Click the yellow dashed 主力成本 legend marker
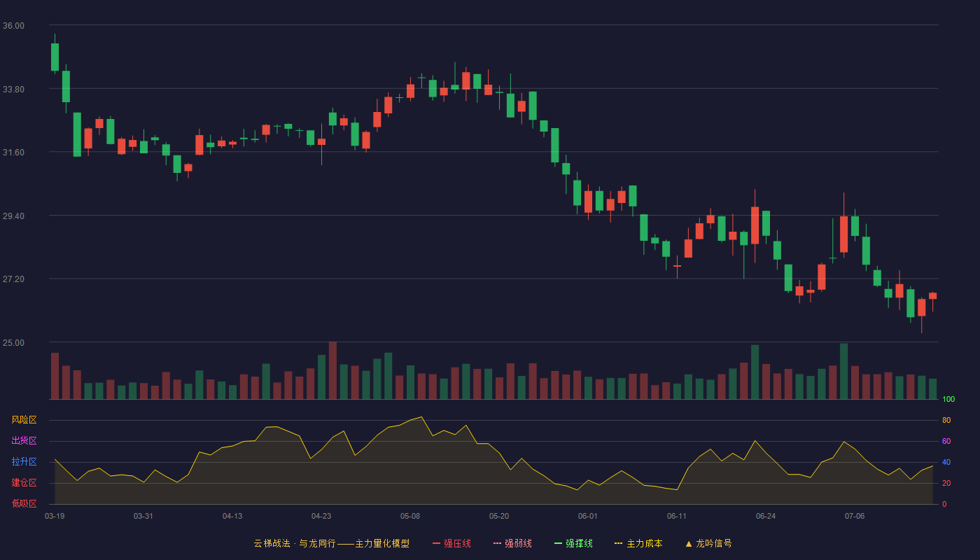 pos(618,543)
